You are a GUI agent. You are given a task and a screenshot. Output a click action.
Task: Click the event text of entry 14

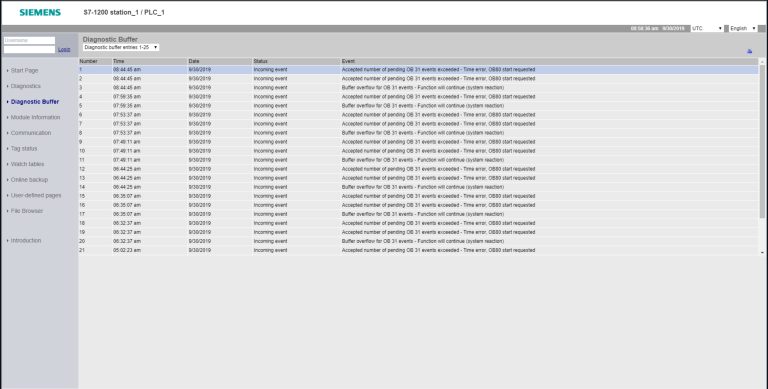(423, 187)
